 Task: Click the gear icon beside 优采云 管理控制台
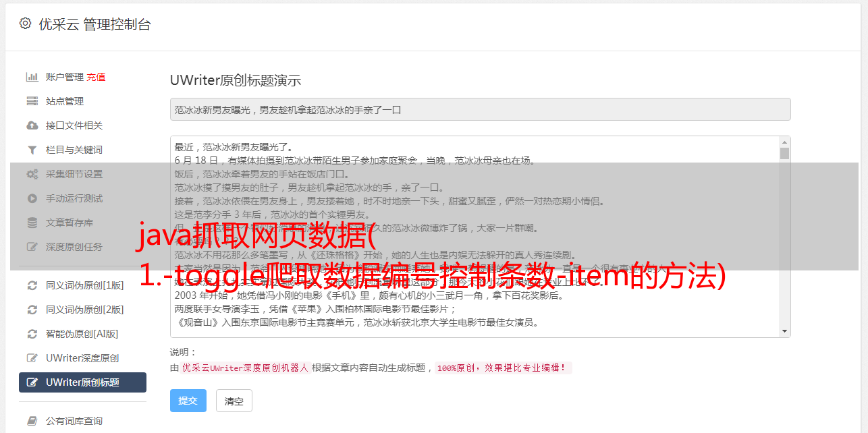click(25, 24)
